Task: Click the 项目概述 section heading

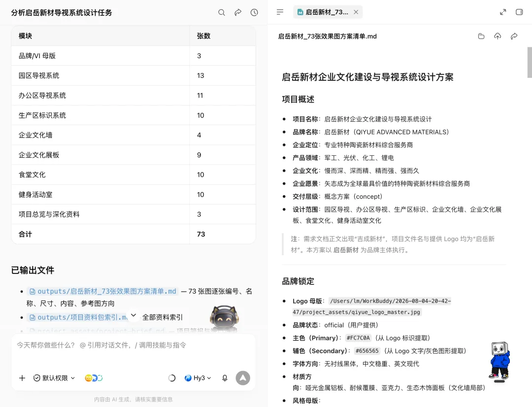Action: 298,99
